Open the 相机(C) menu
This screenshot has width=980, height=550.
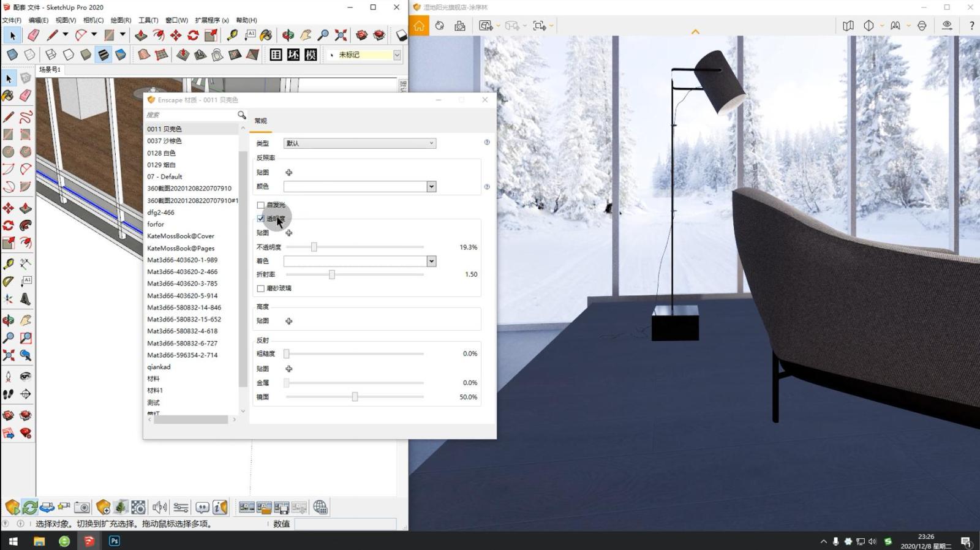(93, 20)
